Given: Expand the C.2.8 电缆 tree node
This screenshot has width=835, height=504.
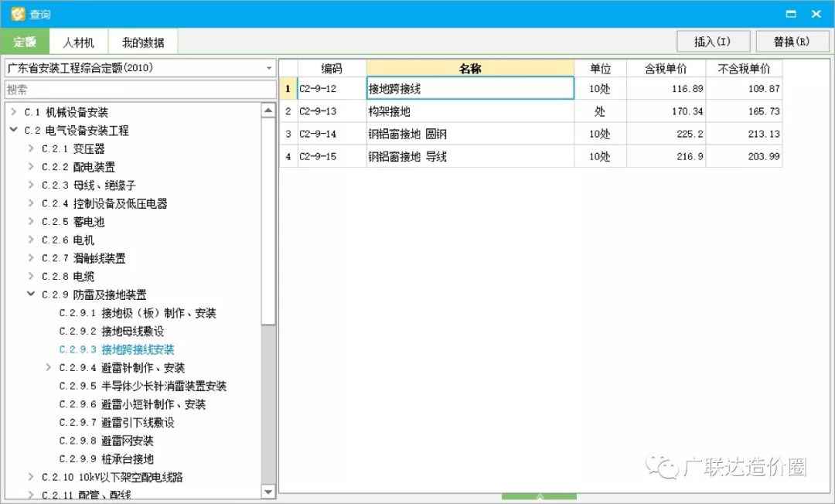Looking at the screenshot, I should pos(31,277).
